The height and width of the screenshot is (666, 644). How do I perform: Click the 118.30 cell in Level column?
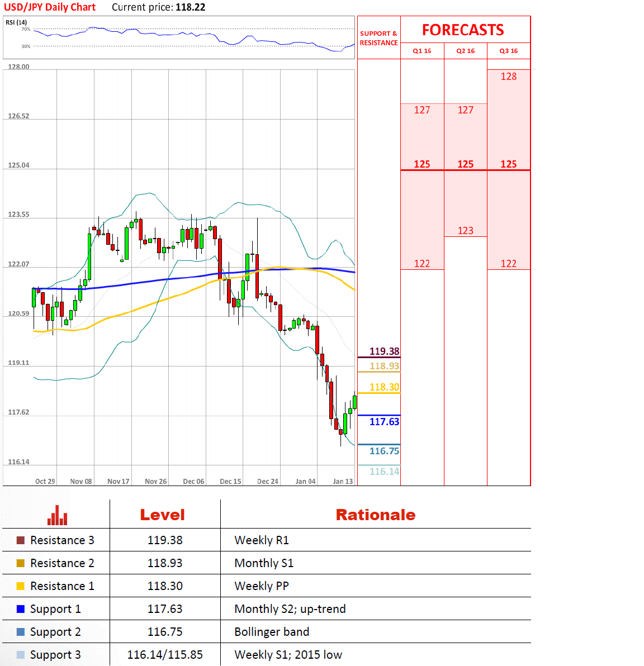pyautogui.click(x=165, y=586)
